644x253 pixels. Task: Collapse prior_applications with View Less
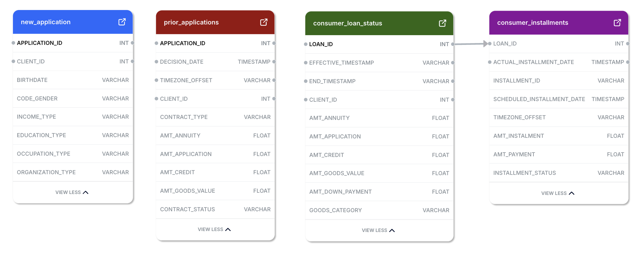point(214,229)
